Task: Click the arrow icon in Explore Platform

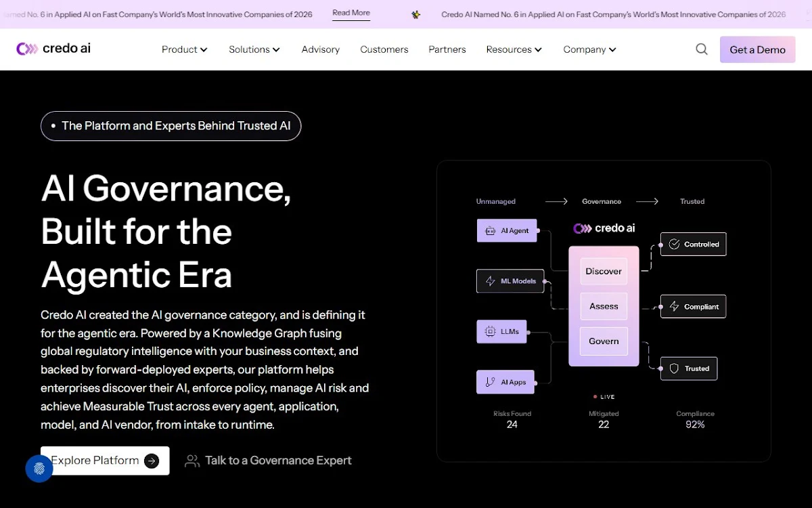Action: 152,461
